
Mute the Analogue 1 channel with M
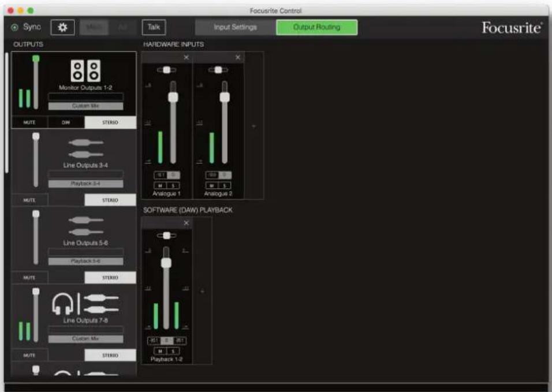tap(160, 185)
